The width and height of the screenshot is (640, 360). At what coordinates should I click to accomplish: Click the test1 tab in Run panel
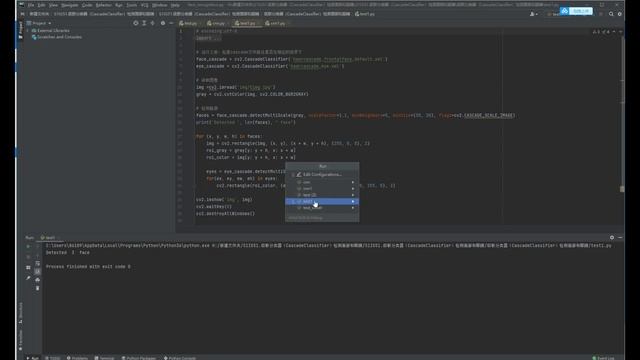pos(49,238)
